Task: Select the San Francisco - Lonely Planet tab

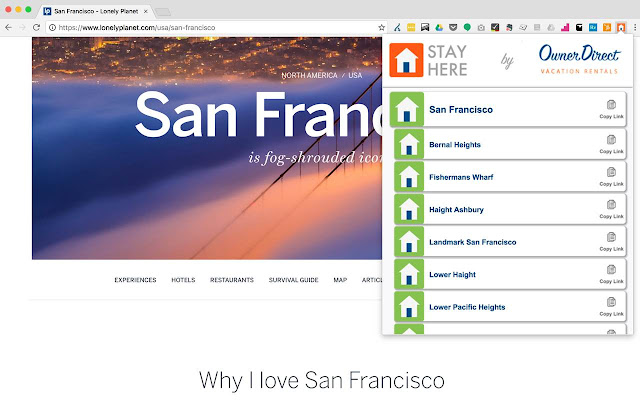Action: [x=96, y=11]
